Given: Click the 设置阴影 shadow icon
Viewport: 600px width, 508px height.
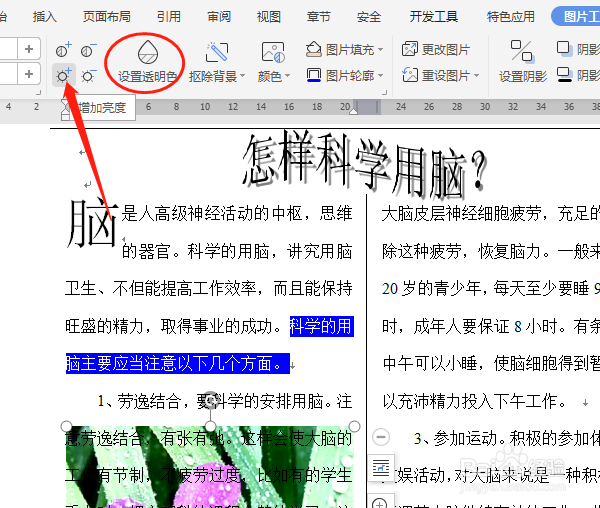Looking at the screenshot, I should click(522, 52).
